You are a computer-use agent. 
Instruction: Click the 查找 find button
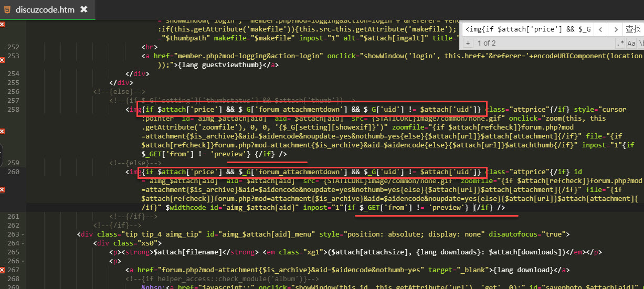[x=632, y=29]
